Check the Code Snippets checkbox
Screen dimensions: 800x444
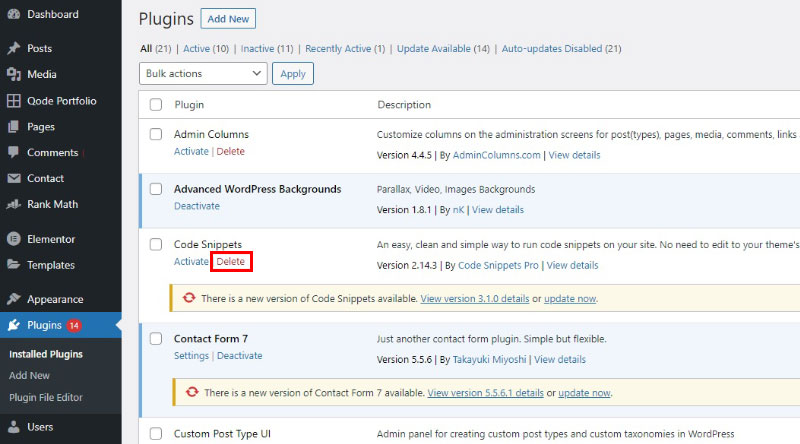(x=156, y=244)
